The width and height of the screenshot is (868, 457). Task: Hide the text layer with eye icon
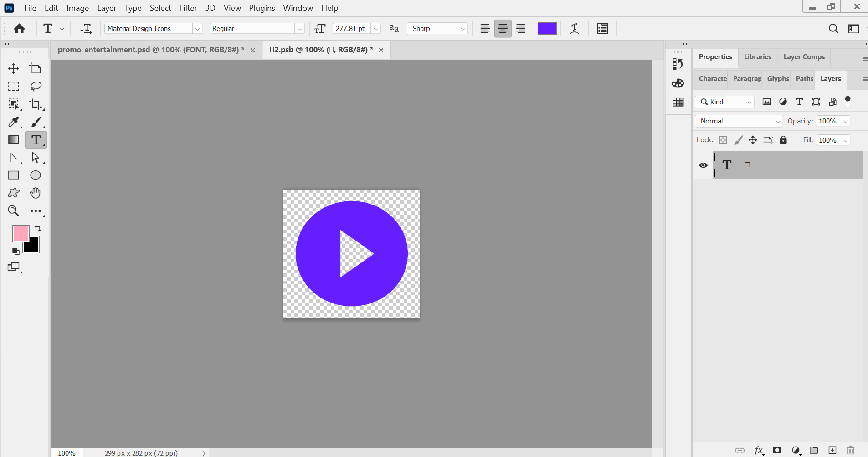(x=703, y=165)
